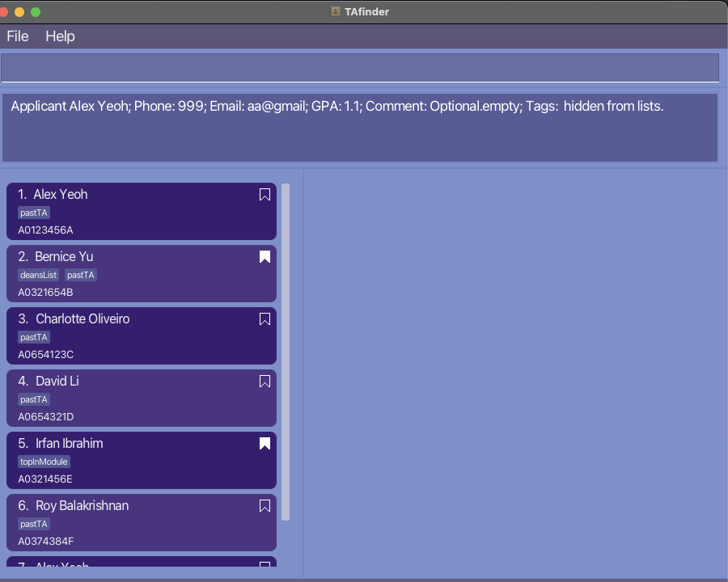The image size is (728, 582).
Task: Select applicant name Irfan Ibrahim
Action: tap(70, 443)
